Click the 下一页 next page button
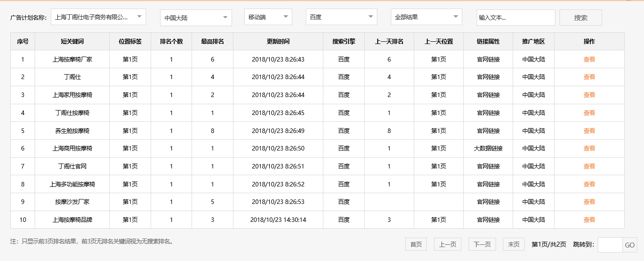 482,244
